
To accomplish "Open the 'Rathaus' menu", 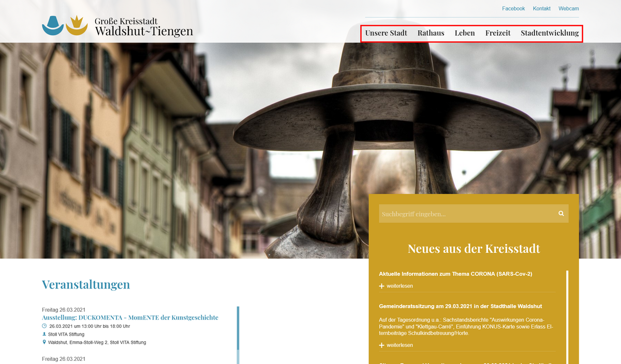I will pos(431,33).
